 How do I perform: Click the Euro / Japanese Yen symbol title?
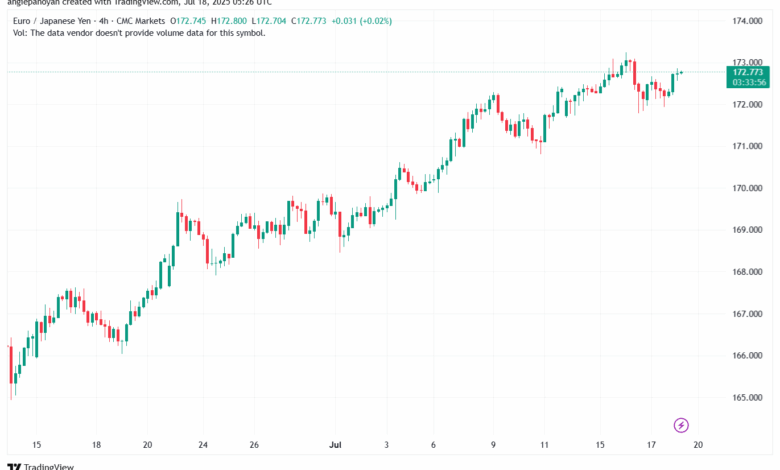click(x=52, y=21)
